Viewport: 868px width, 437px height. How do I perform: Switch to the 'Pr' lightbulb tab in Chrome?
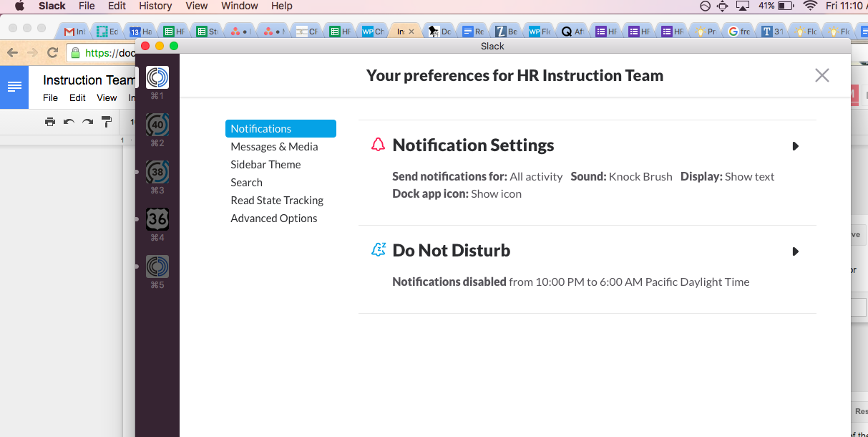point(706,32)
